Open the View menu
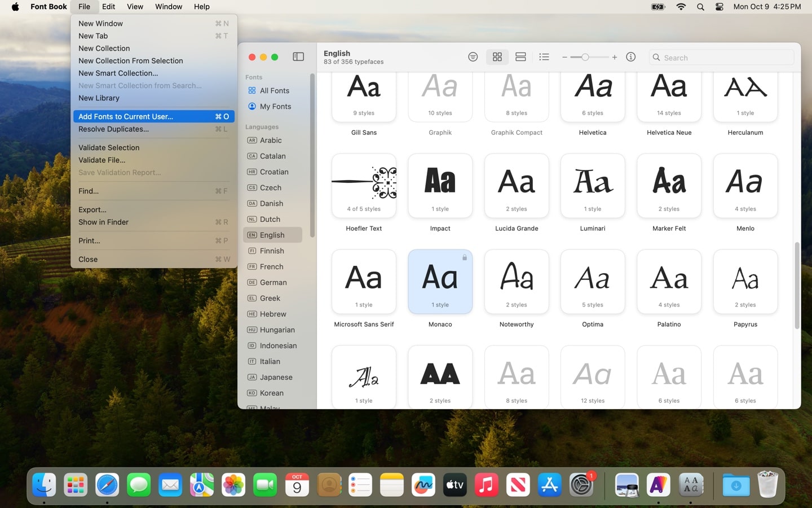812x508 pixels. (x=135, y=7)
